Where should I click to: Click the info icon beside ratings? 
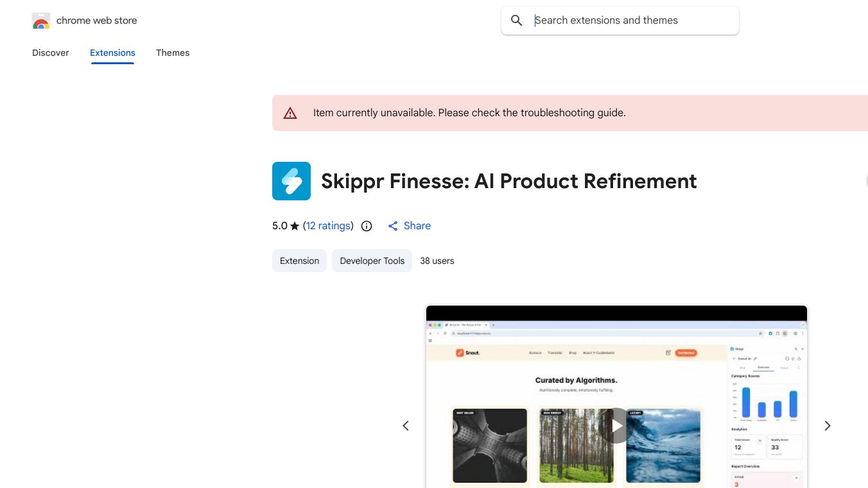367,226
